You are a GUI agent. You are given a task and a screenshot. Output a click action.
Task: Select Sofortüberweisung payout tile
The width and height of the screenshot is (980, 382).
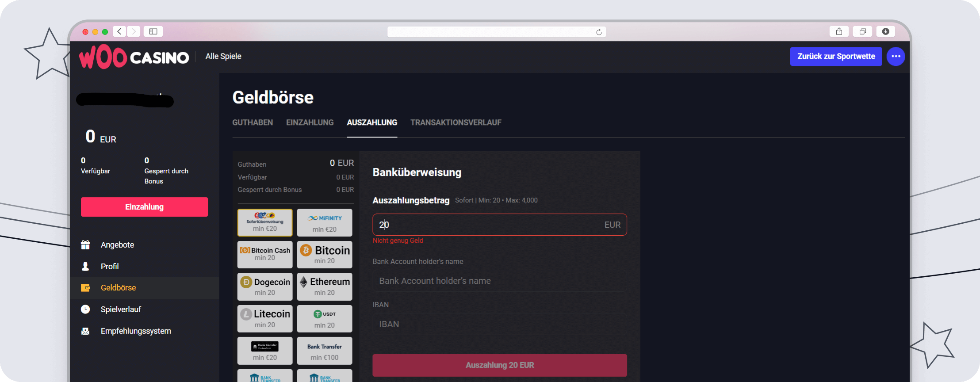(265, 223)
